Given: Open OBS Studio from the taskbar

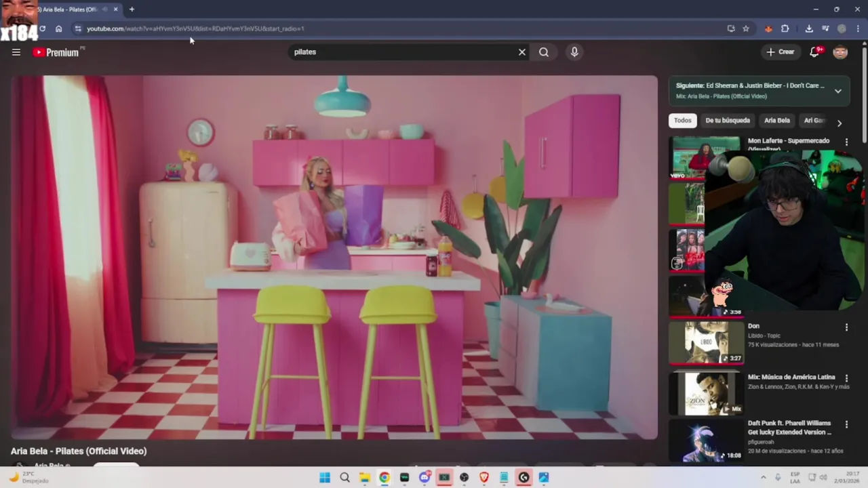Looking at the screenshot, I should click(465, 477).
